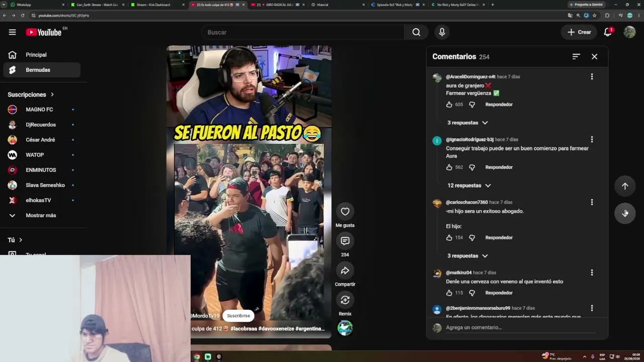The image size is (644, 362).
Task: Share the short via Compartir icon
Action: coord(345,270)
